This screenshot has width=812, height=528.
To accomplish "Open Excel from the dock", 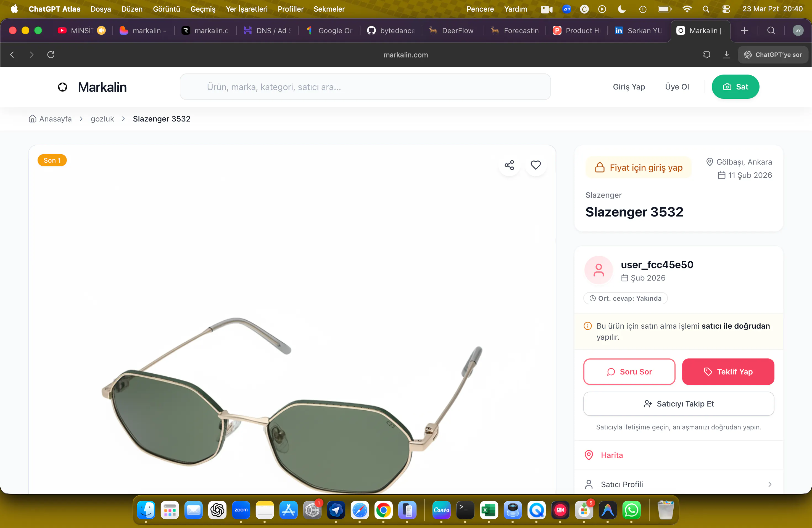I will 489,510.
